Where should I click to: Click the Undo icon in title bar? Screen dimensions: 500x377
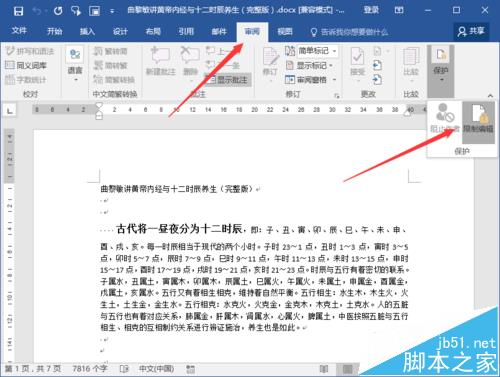(x=37, y=11)
